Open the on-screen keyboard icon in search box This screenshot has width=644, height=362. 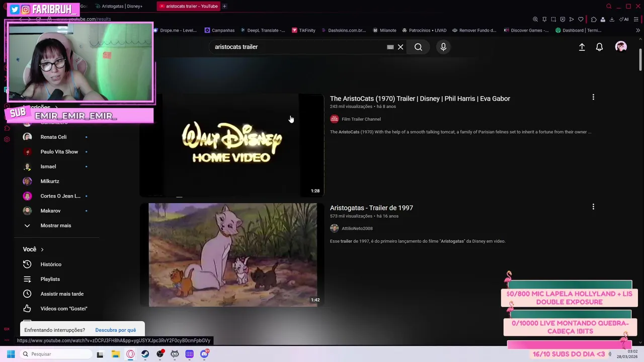[390, 47]
